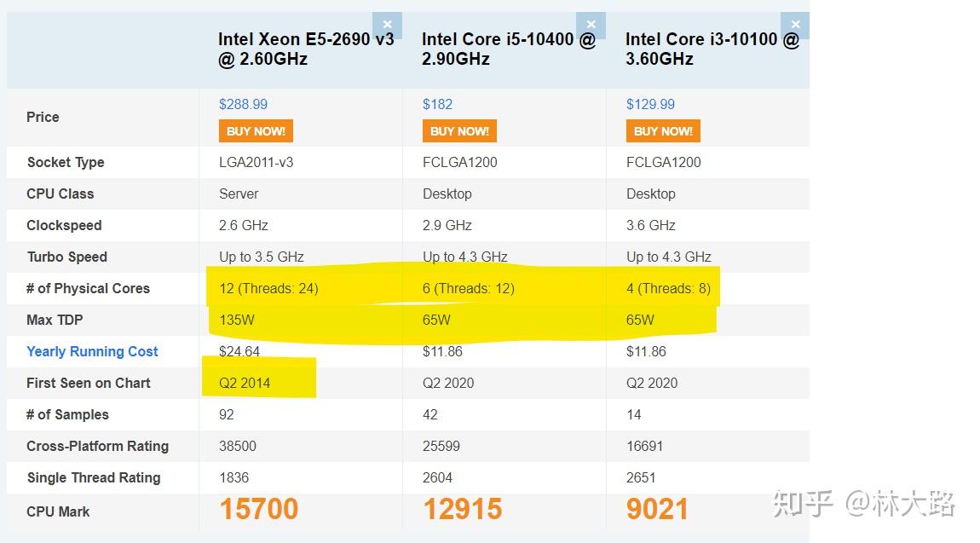Viewport: 980px width, 543px height.
Task: Open the $182 price link
Action: click(437, 104)
